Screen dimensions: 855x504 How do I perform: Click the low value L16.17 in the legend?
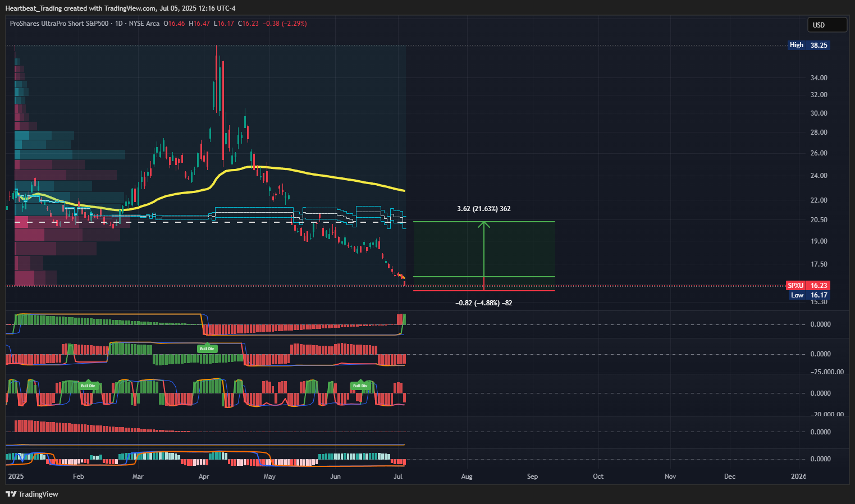223,24
